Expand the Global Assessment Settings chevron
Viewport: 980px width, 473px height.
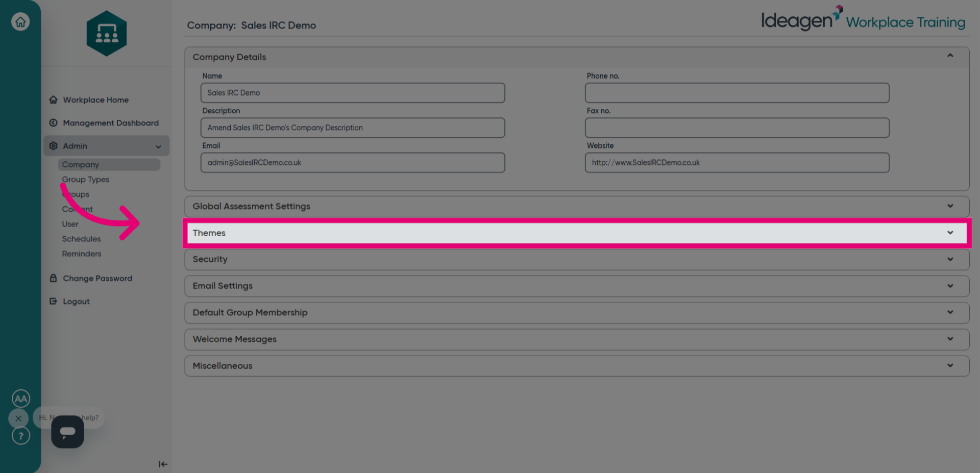[950, 206]
